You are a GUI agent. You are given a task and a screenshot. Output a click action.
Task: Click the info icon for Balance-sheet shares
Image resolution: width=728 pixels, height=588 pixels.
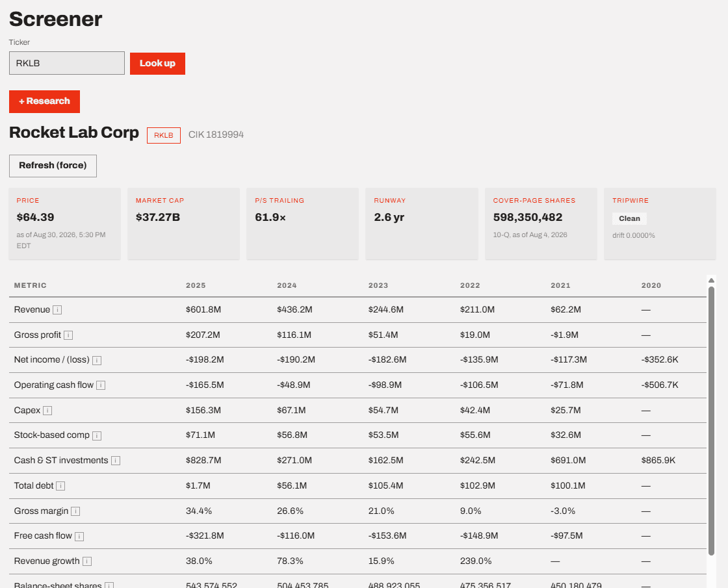pos(109,585)
